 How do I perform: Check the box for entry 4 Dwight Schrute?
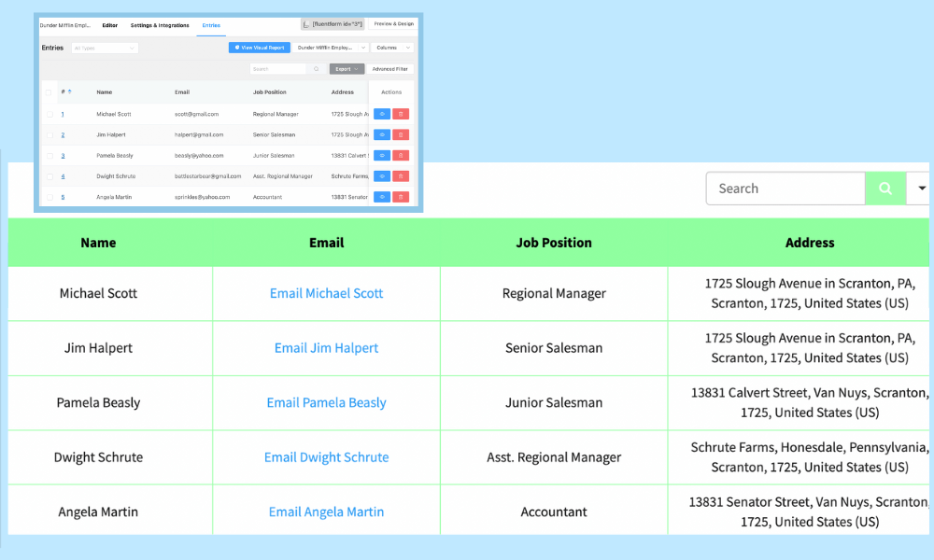click(50, 176)
